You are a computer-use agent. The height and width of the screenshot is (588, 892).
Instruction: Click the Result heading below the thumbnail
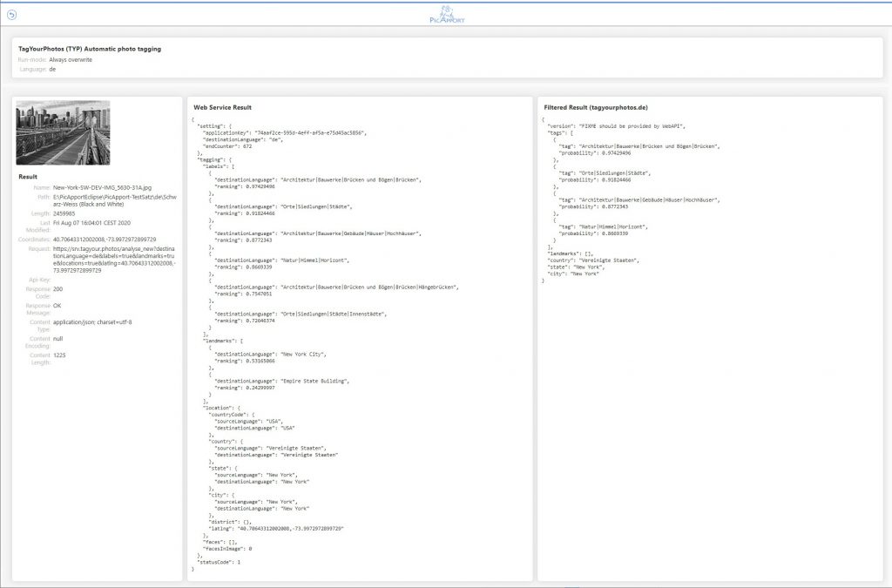[x=28, y=177]
